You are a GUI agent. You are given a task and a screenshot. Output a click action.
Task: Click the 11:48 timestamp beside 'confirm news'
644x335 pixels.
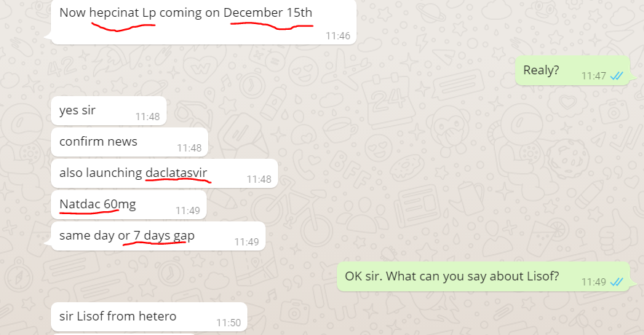[x=189, y=148]
